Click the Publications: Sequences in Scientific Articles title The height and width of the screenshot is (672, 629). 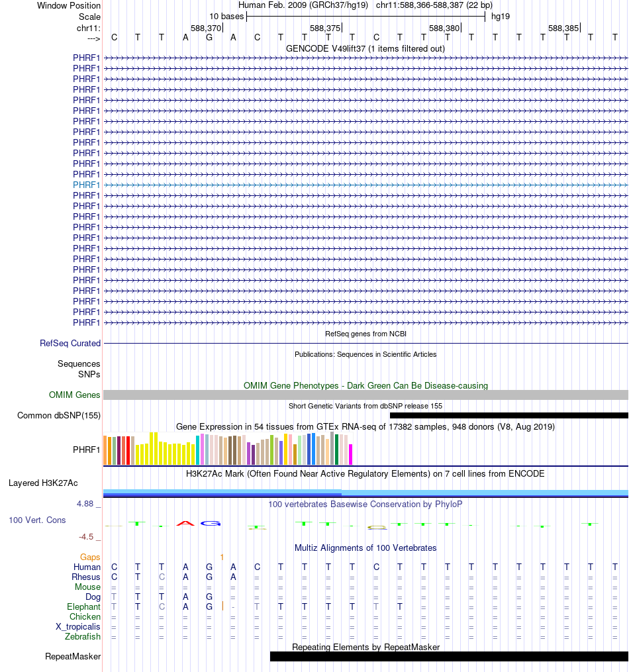coord(365,354)
